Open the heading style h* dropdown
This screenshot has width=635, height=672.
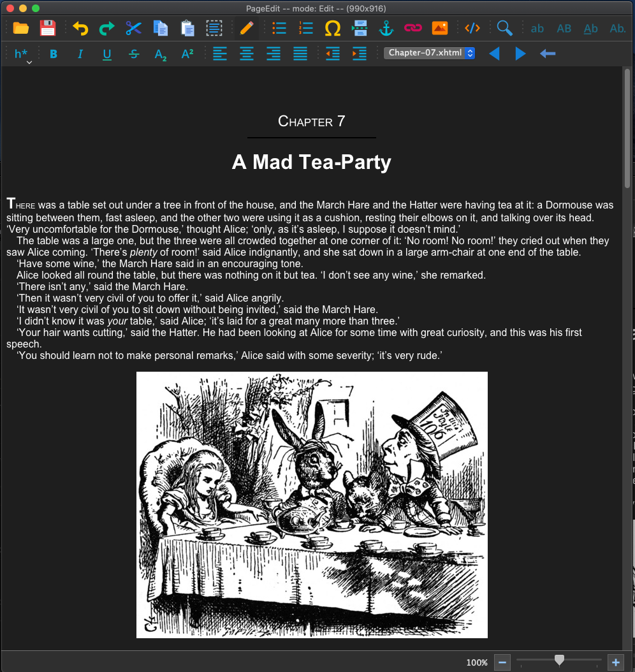pos(22,54)
